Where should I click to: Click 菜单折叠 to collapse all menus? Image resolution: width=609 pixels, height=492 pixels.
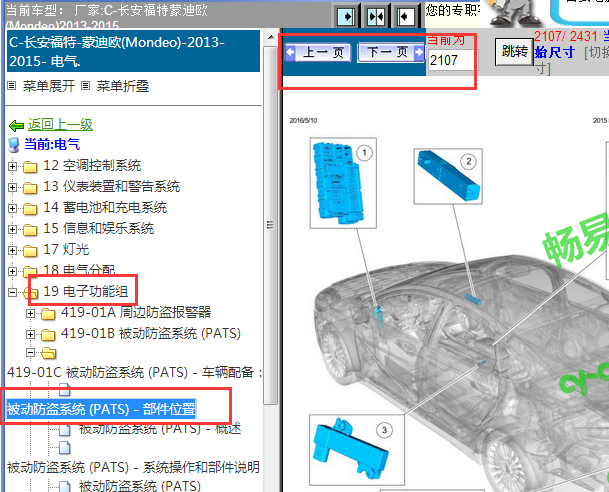click(x=122, y=86)
